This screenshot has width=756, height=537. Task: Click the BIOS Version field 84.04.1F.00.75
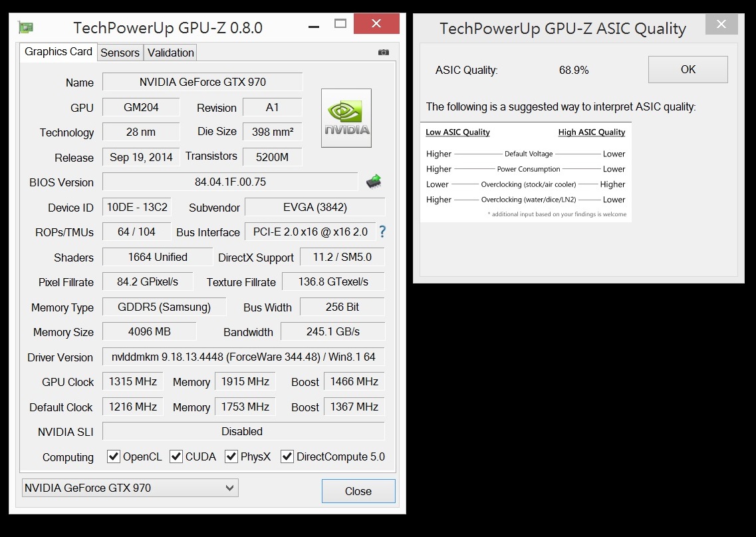pos(231,182)
